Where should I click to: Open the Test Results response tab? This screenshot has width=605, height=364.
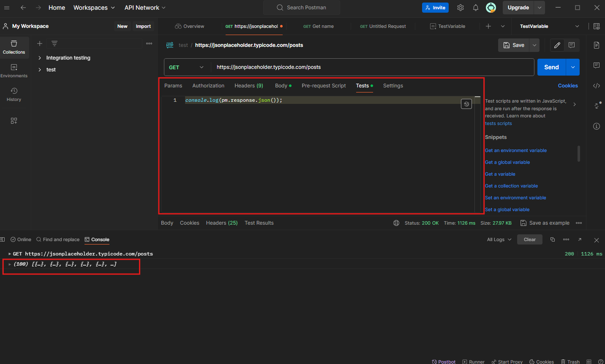click(259, 223)
